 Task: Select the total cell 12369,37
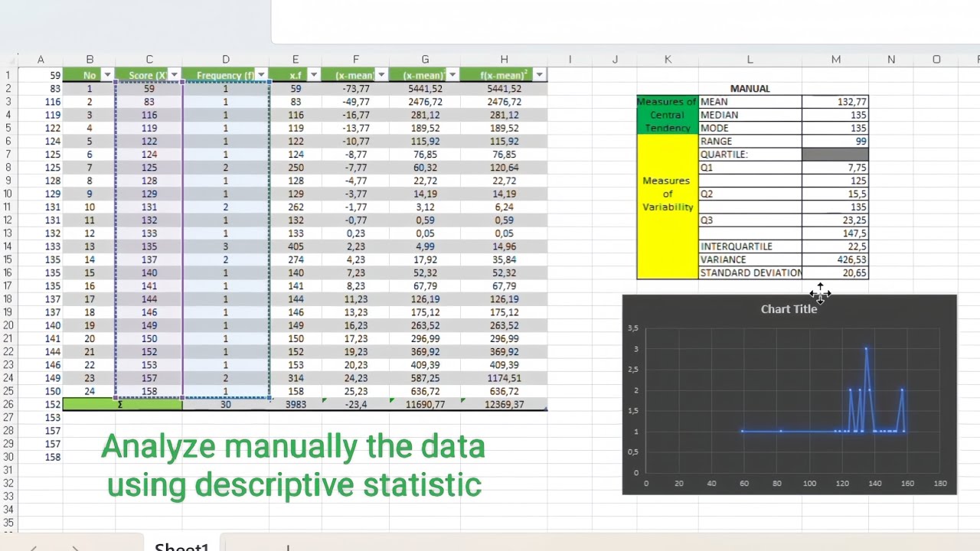[x=504, y=404]
